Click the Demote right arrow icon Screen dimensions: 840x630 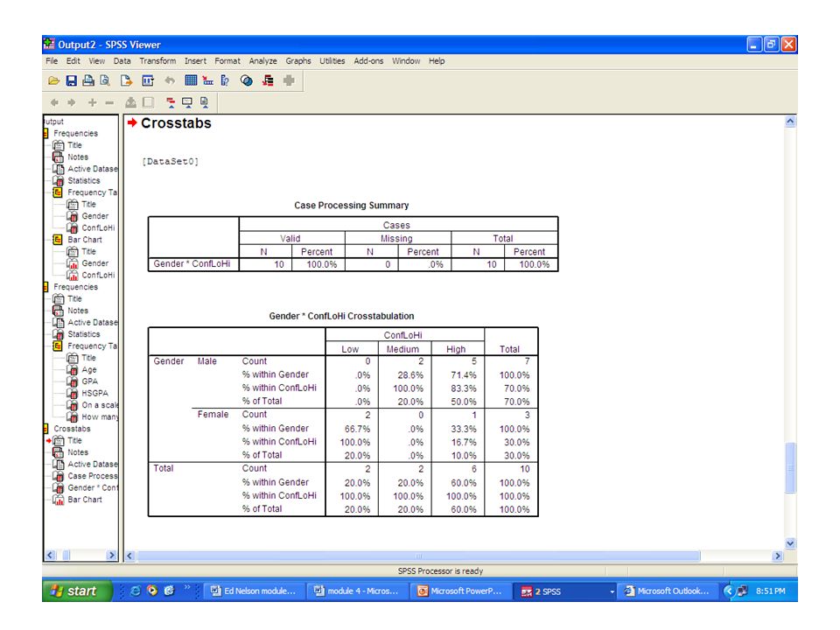71,102
